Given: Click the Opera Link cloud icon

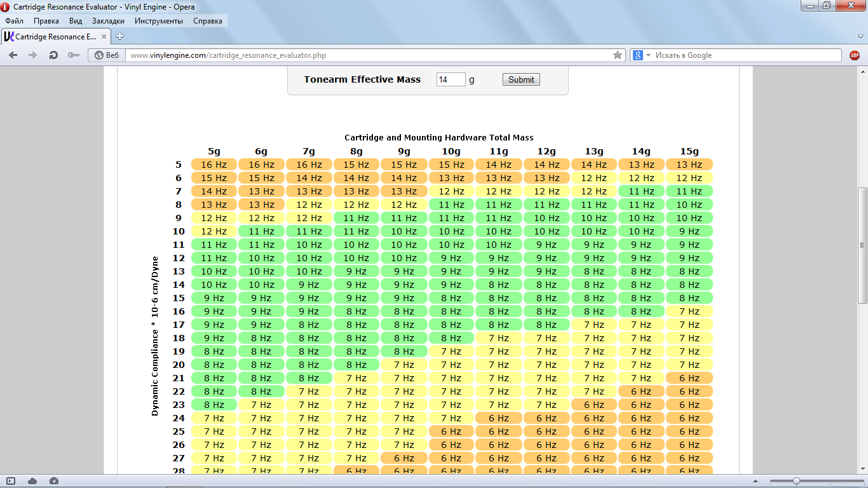Looking at the screenshot, I should 32,481.
